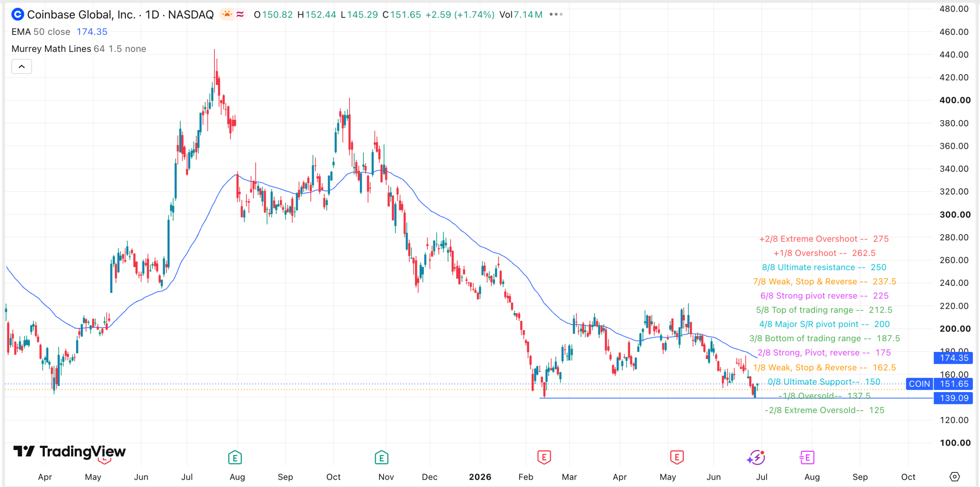Click the magenta upcoming earnings icon near Aug

coord(807,457)
